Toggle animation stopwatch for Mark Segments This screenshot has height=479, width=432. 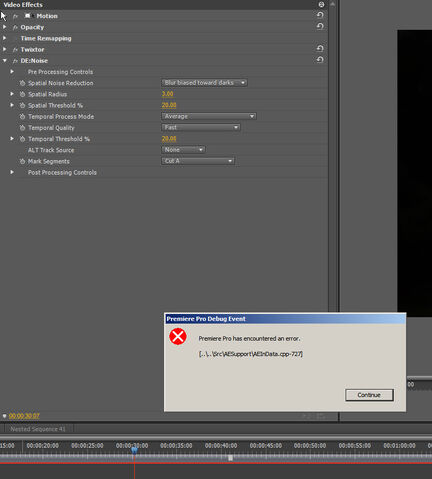pos(22,161)
